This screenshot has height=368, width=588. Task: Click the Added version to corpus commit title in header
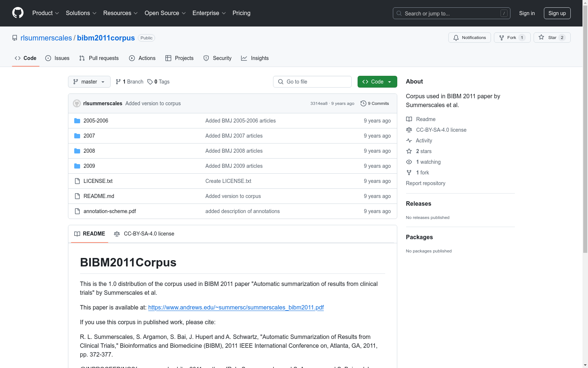tap(153, 103)
